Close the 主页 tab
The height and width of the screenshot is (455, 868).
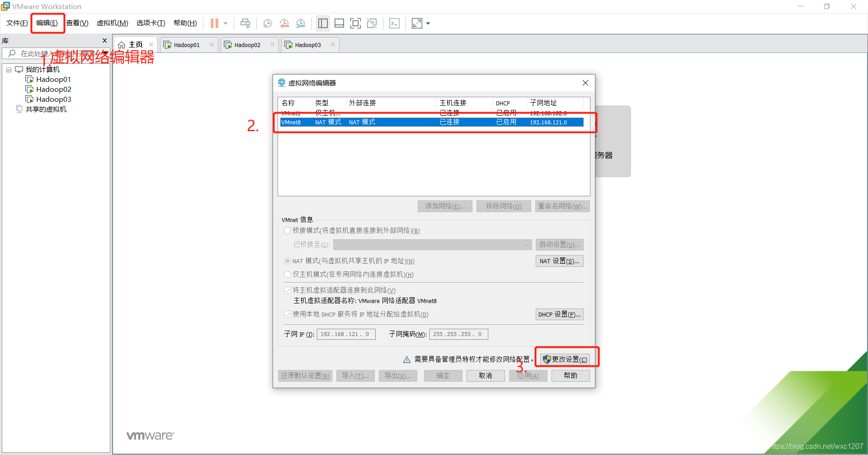pyautogui.click(x=151, y=45)
